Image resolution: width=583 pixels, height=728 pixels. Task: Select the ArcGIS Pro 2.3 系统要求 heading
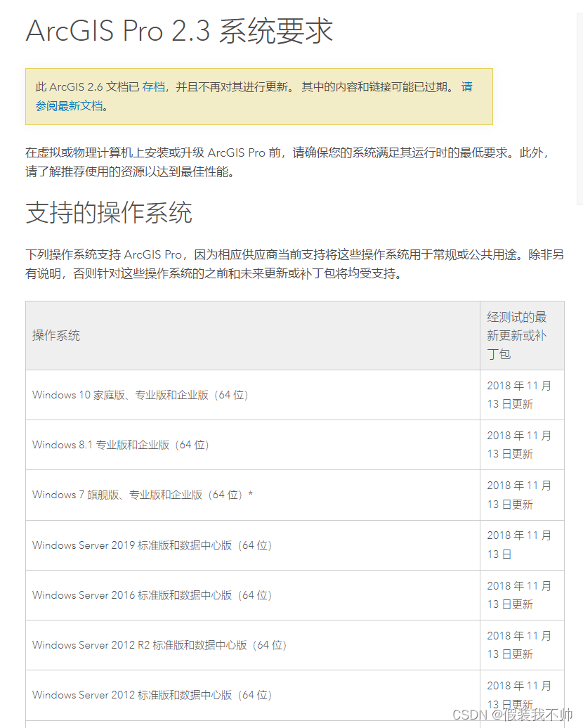coord(179,31)
